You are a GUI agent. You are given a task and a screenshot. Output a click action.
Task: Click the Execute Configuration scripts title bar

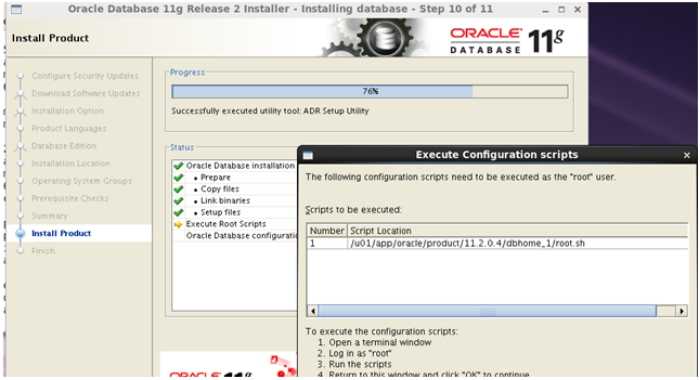click(x=496, y=155)
